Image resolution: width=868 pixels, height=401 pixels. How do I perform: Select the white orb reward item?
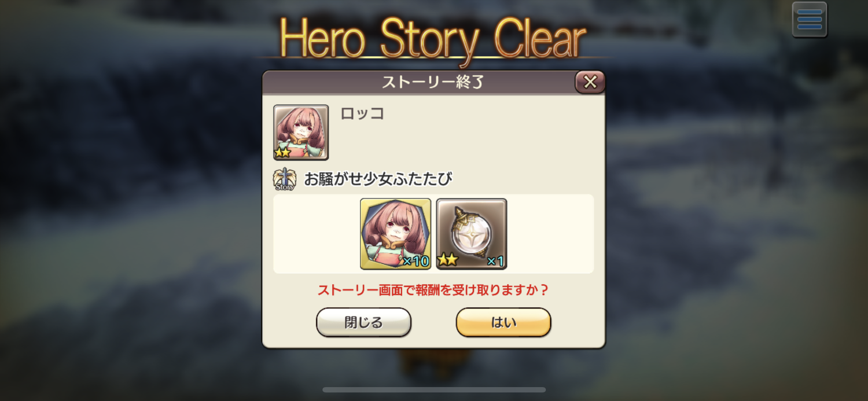472,234
